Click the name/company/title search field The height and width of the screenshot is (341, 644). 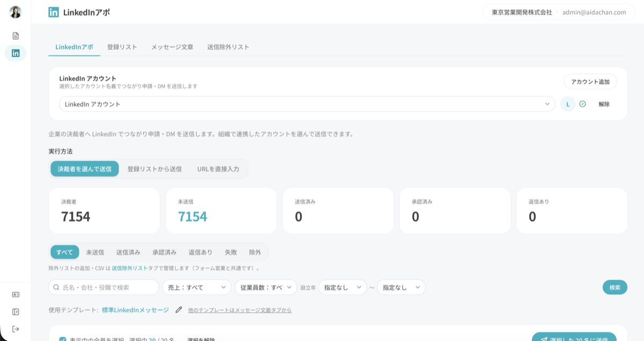coord(104,287)
